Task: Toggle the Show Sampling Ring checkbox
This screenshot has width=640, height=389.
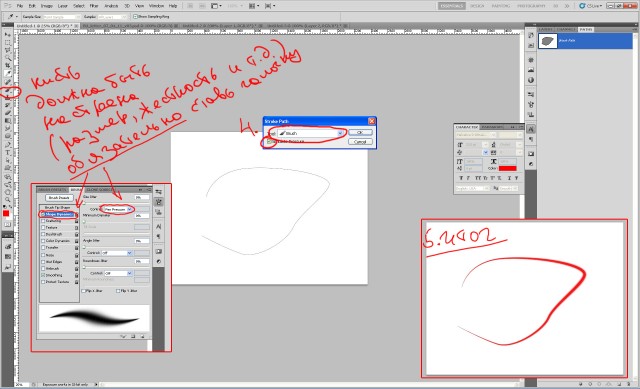Action: pos(136,17)
